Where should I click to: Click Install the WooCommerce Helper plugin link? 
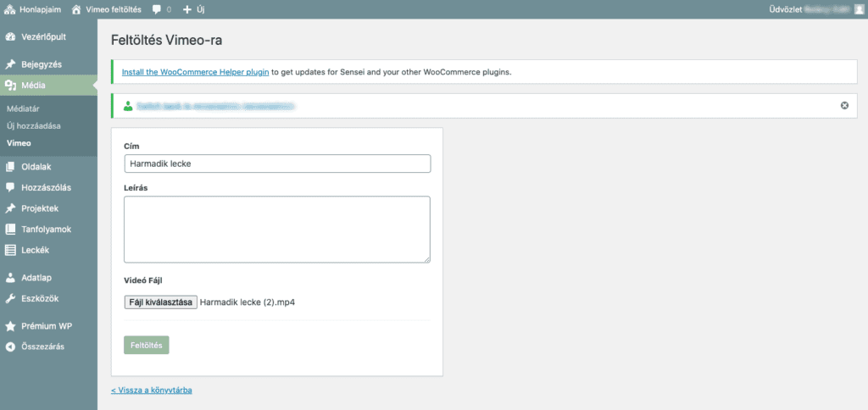pyautogui.click(x=196, y=72)
